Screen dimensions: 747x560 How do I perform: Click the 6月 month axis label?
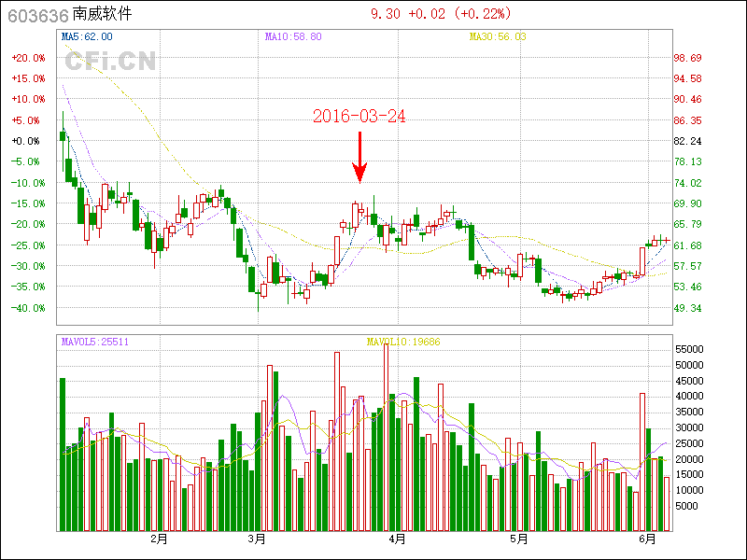pyautogui.click(x=648, y=539)
